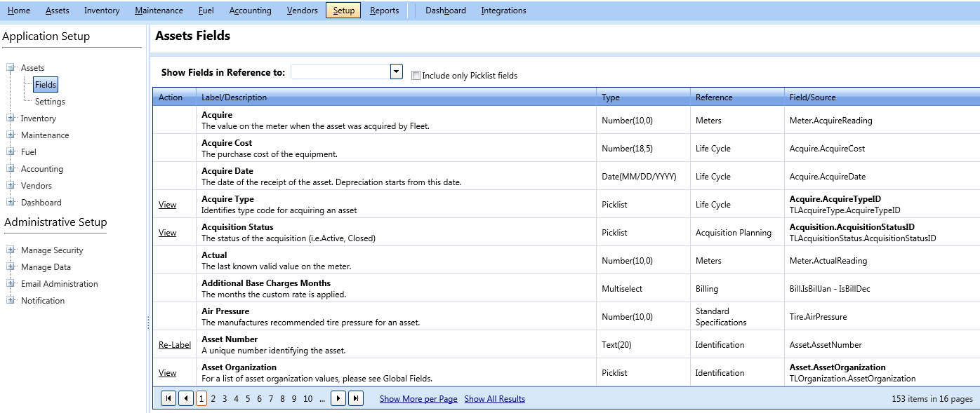The height and width of the screenshot is (413, 980).
Task: Open the Integrations menu
Action: point(504,11)
